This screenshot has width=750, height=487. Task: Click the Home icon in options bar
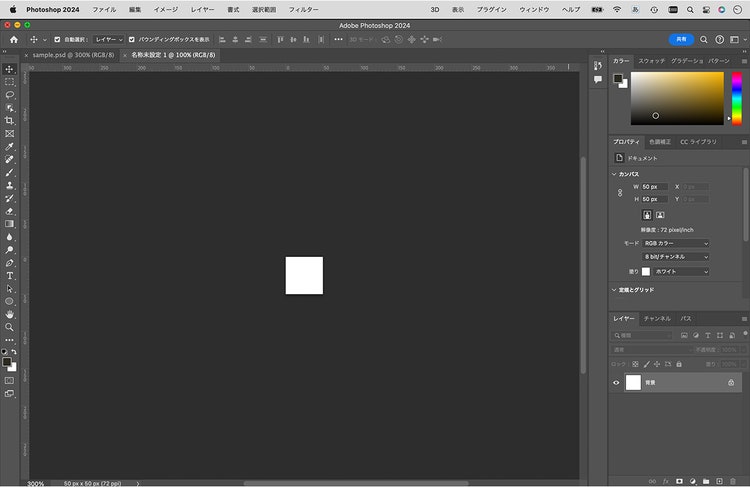point(14,40)
